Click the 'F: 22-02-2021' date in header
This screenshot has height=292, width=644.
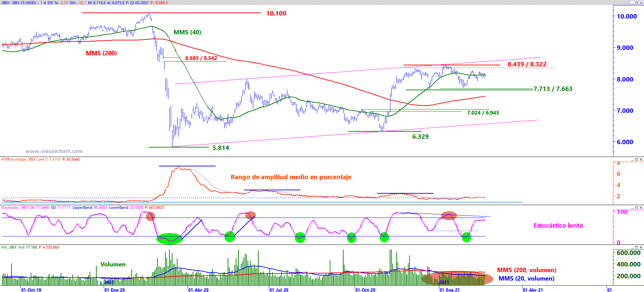tap(138, 3)
